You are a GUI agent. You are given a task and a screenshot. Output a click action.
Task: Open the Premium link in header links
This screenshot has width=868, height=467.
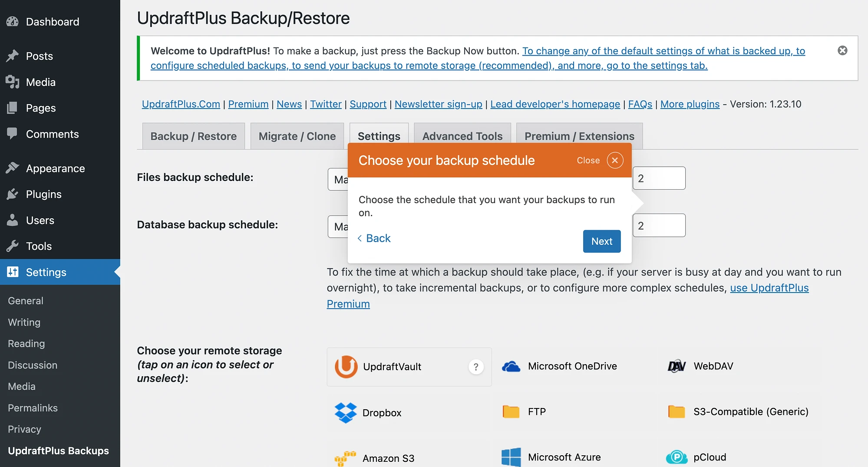coord(248,104)
